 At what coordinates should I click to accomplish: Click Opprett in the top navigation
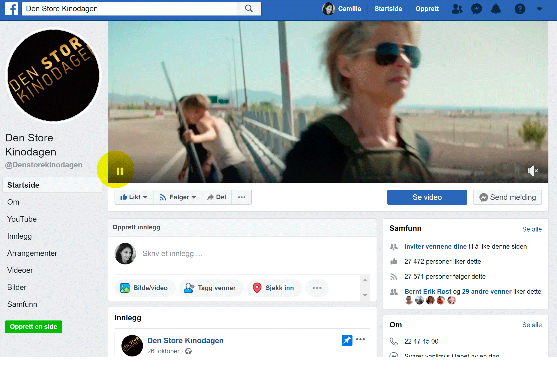click(x=427, y=9)
